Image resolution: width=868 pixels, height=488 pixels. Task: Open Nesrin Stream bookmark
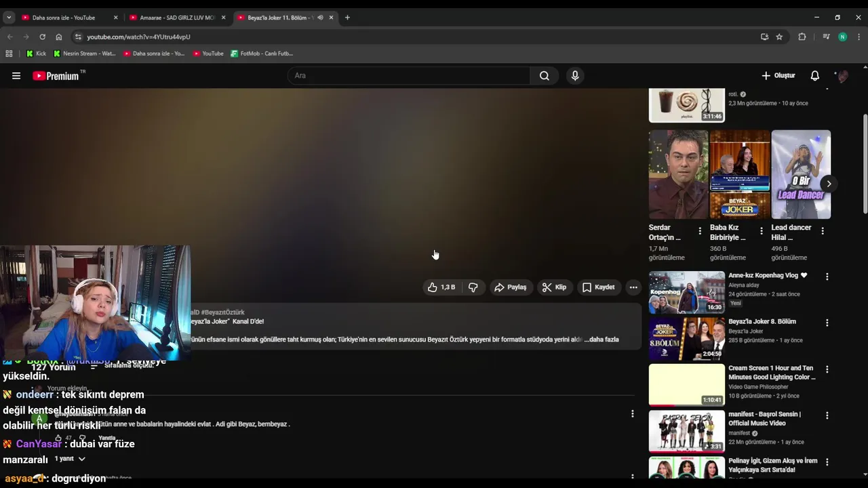tap(85, 54)
